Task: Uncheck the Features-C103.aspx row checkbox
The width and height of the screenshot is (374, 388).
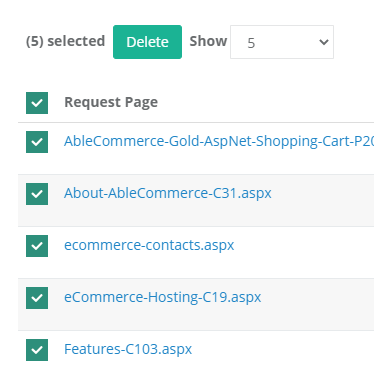Action: tap(37, 350)
